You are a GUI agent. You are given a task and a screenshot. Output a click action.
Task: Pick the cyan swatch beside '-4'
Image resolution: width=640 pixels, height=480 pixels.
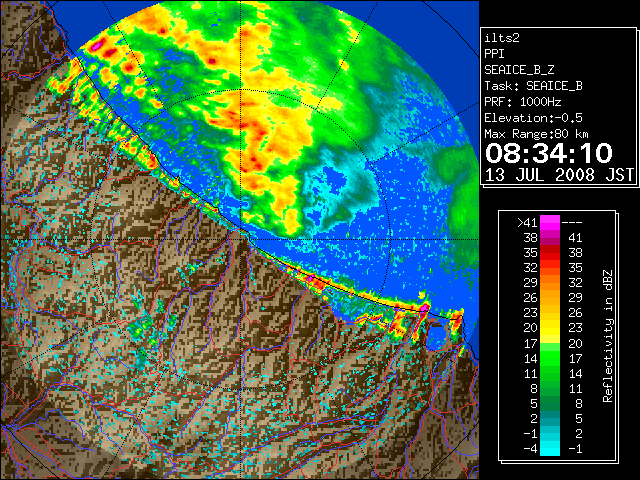pyautogui.click(x=550, y=448)
